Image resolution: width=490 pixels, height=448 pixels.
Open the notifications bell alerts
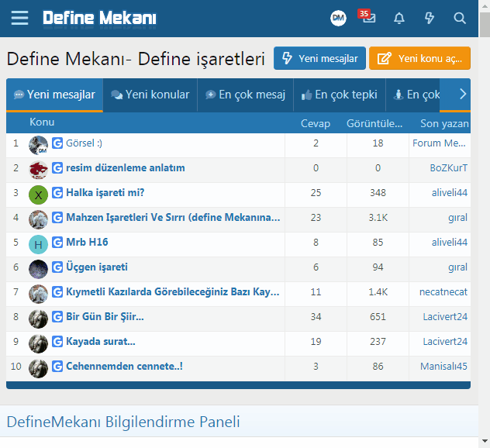click(x=399, y=18)
